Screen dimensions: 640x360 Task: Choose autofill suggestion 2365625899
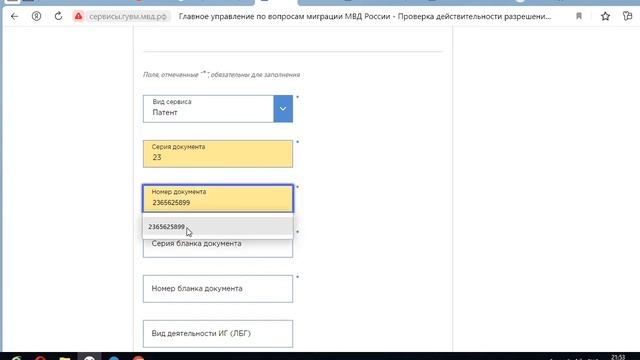tap(218, 227)
